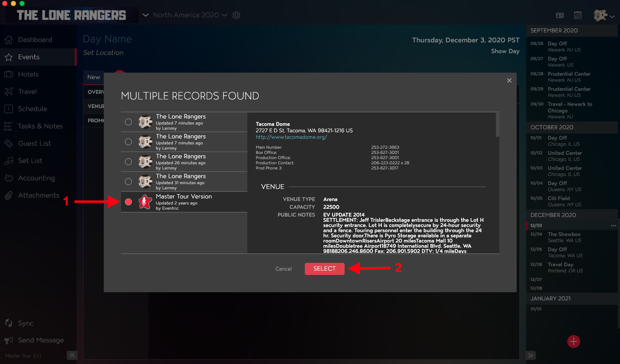
Task: Click JANUARY 2021 month header
Action: (572, 299)
